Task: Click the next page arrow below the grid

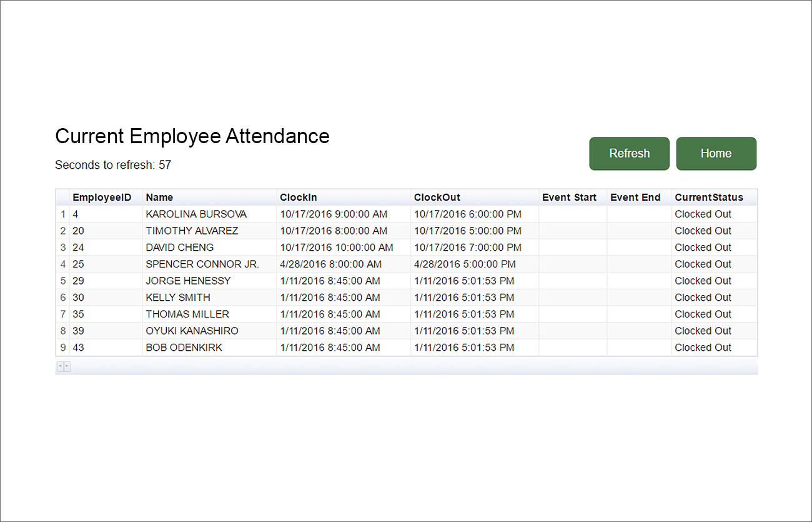Action: (67, 366)
